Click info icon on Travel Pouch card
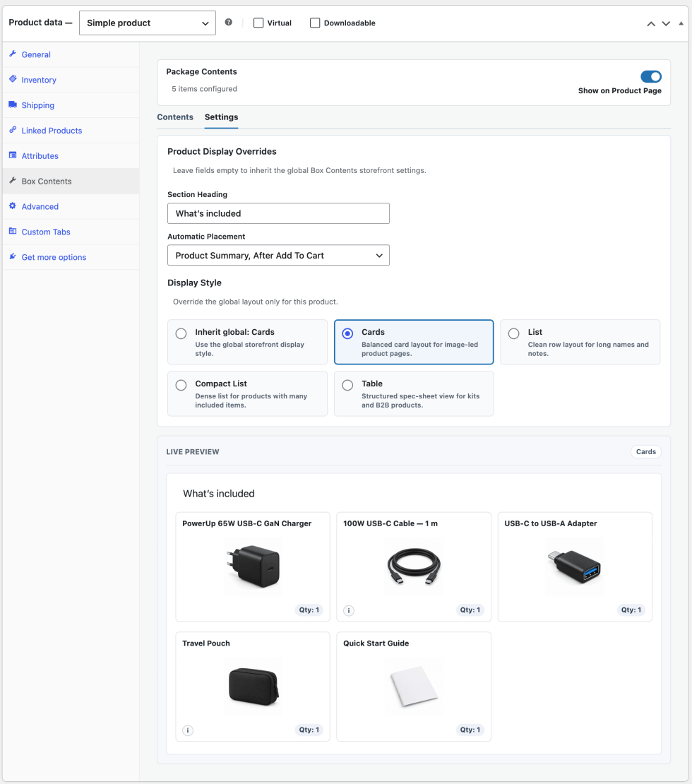Image resolution: width=692 pixels, height=784 pixels. click(x=188, y=730)
